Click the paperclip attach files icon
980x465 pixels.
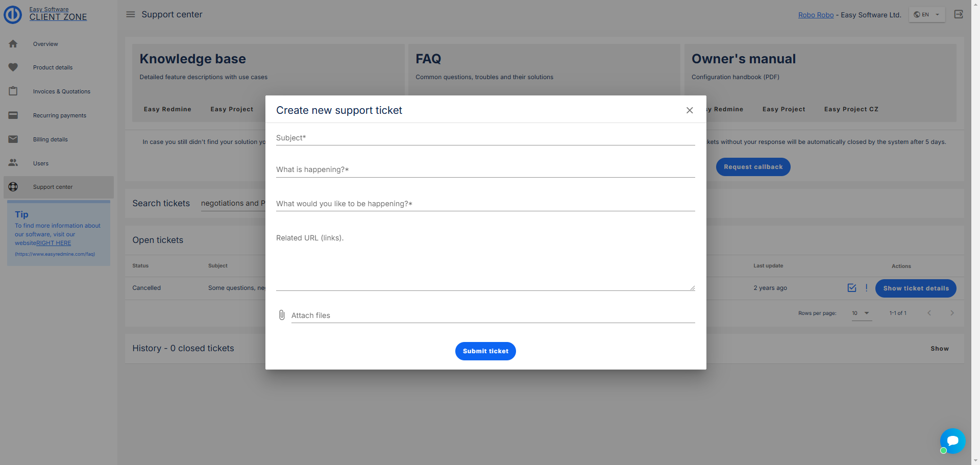click(x=282, y=315)
